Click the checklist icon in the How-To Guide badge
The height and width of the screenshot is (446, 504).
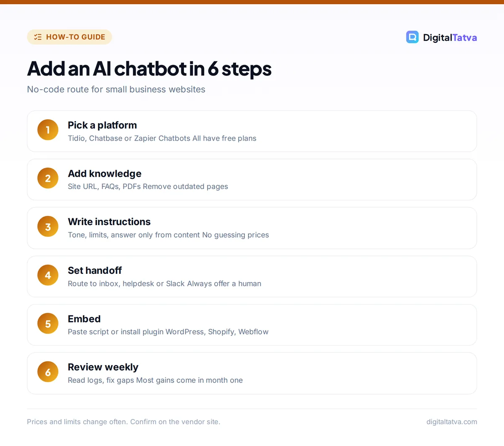click(x=38, y=37)
